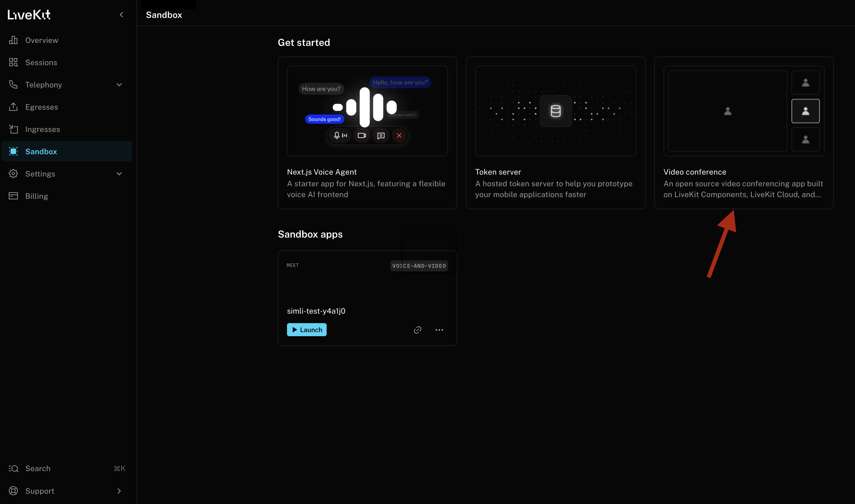This screenshot has height=504, width=855.
Task: Click the Ingresses arrow icon
Action: [x=13, y=130]
